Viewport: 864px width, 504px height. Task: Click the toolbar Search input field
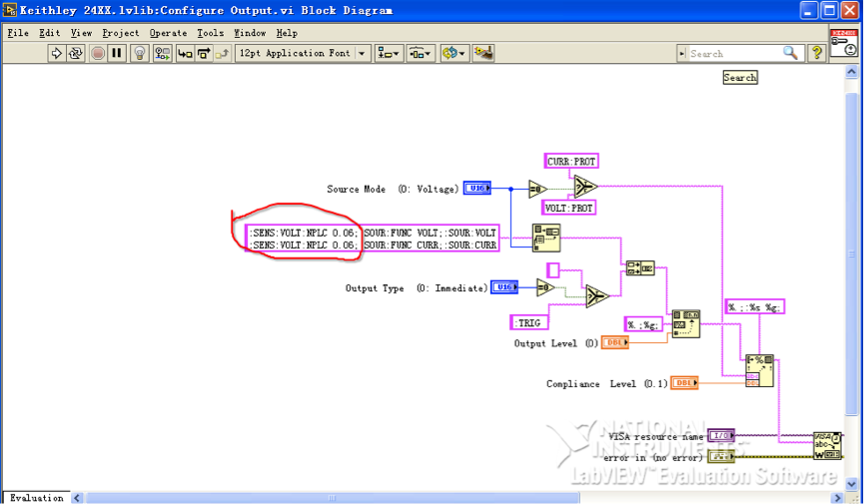tap(734, 54)
